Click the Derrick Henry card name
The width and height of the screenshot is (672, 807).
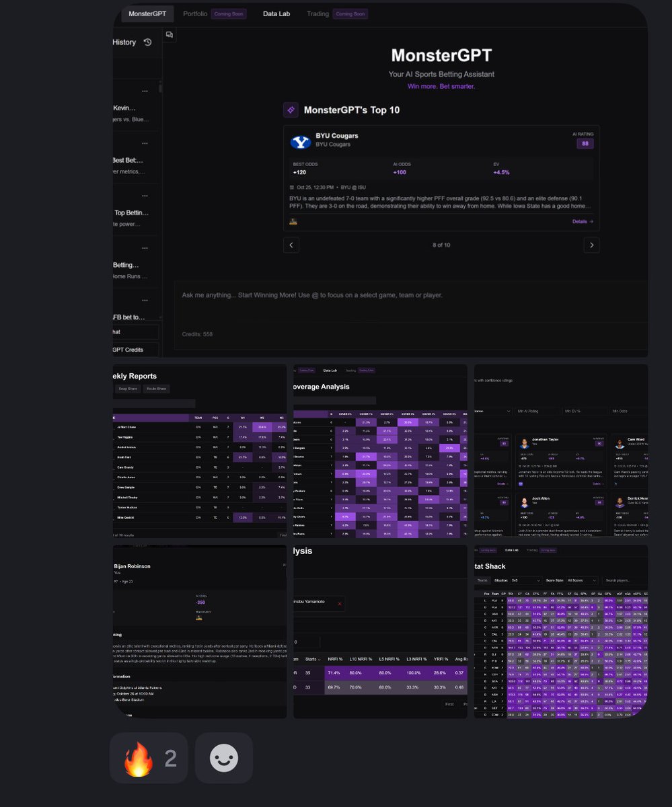[638, 498]
